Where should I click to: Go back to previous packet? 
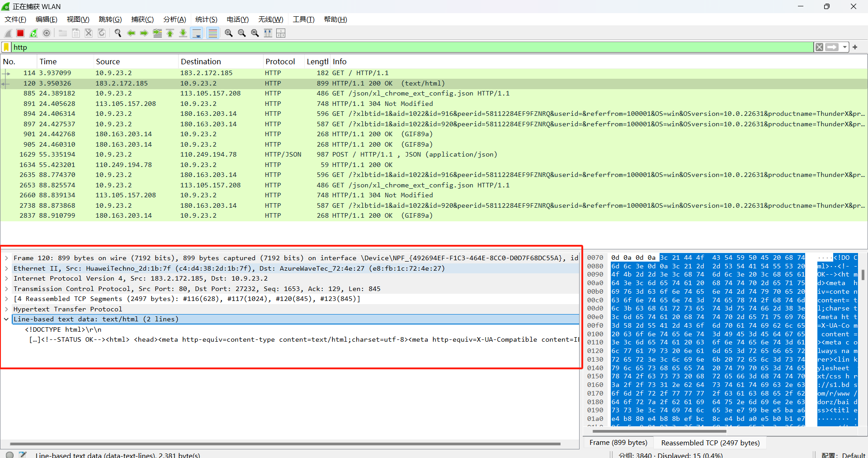(131, 33)
